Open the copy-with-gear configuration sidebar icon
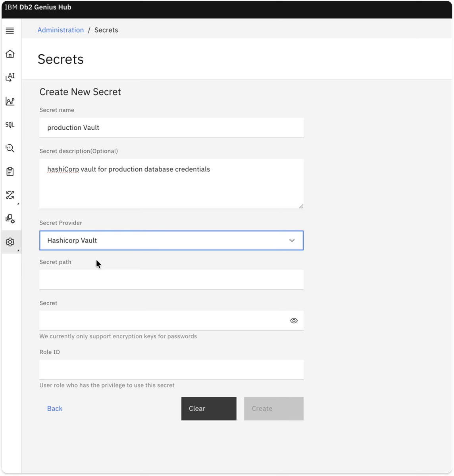 pyautogui.click(x=10, y=219)
